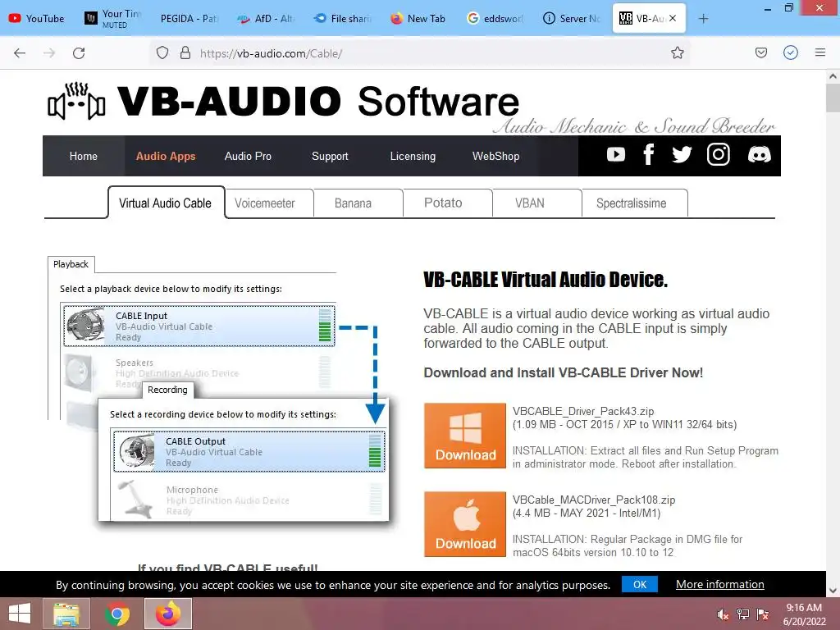Switch to the AfD tab
Screen dimensions: 840x630
(x=265, y=18)
